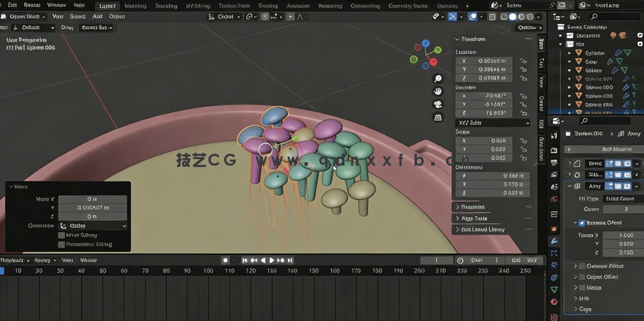Viewport: 644px width, 321px height.
Task: Click the Add Modifier button
Action: [x=604, y=150]
